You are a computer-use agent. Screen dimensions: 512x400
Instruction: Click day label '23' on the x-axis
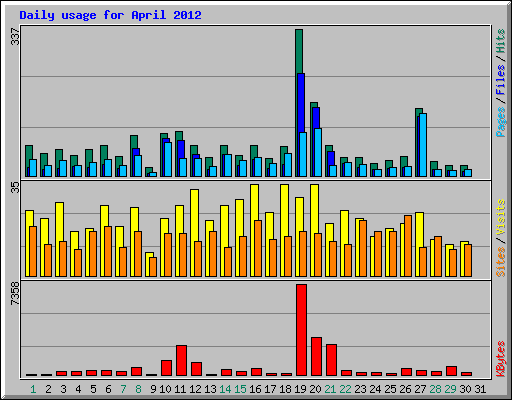360,389
